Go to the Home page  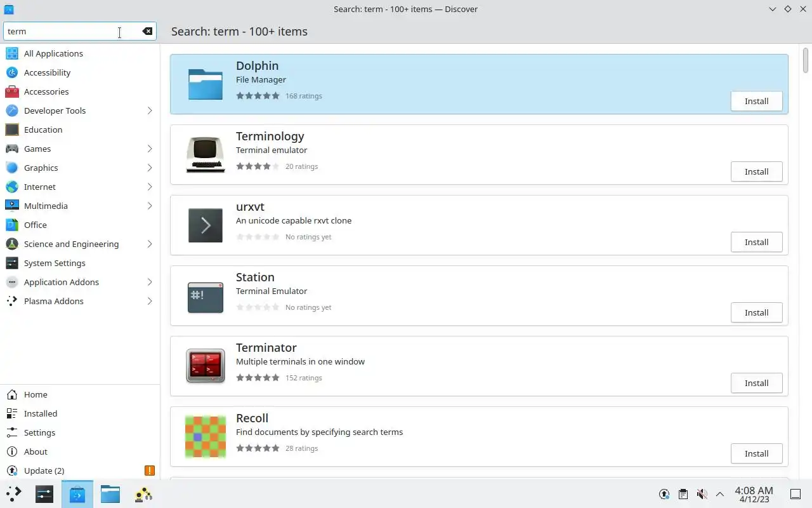80,394
